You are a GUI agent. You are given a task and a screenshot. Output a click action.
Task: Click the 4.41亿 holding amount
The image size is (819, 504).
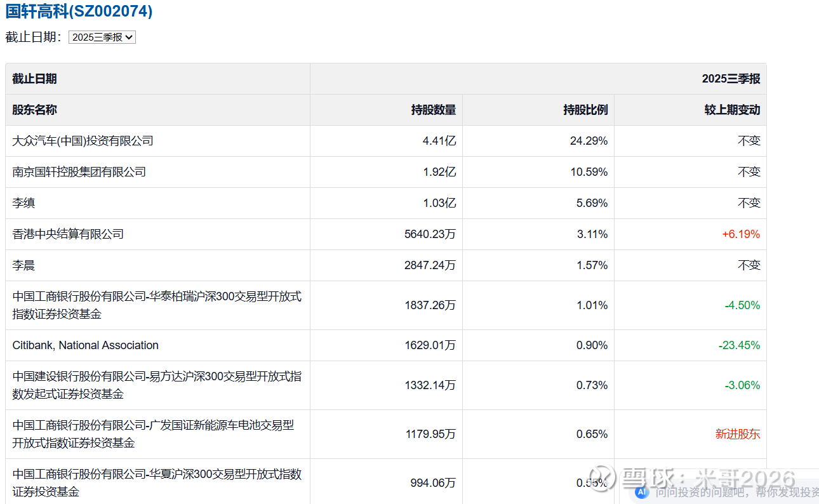coord(439,141)
